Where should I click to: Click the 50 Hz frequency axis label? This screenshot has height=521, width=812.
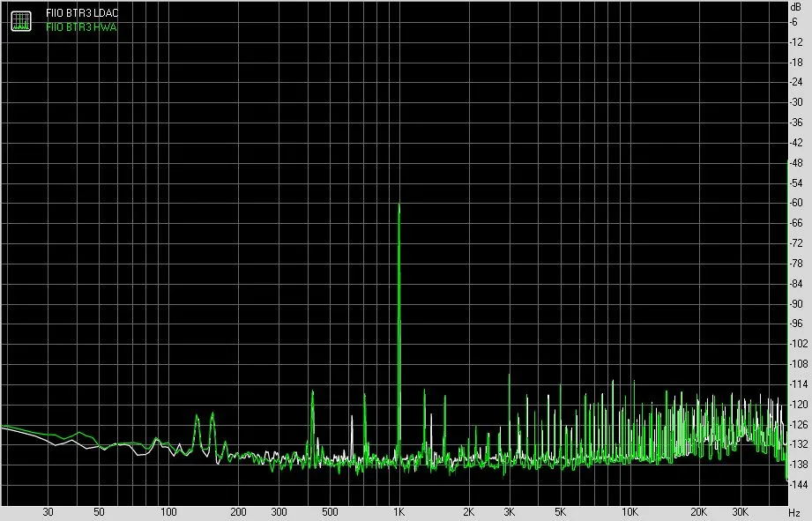click(x=99, y=512)
